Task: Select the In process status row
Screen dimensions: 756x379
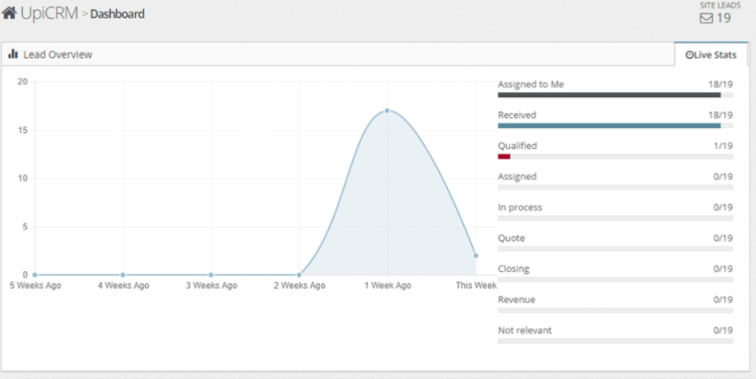Action: point(615,212)
